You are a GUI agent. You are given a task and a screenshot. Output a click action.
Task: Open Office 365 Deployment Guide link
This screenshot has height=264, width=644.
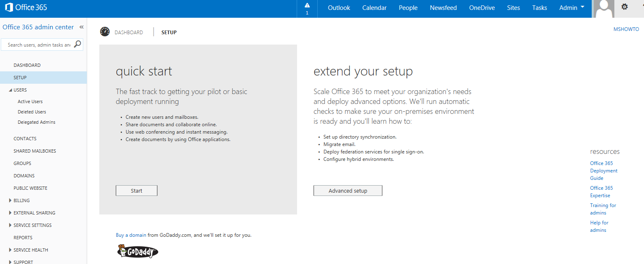click(x=604, y=171)
